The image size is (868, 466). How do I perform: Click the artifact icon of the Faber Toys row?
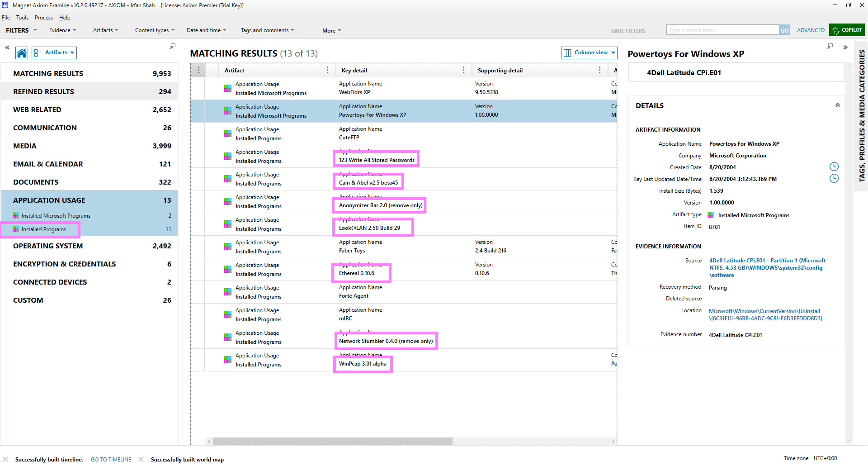pos(228,247)
